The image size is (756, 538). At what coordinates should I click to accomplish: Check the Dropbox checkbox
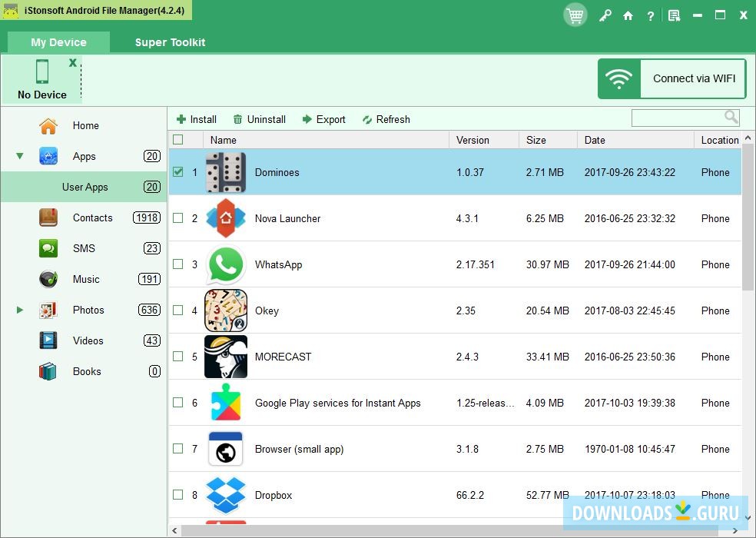[x=178, y=494]
